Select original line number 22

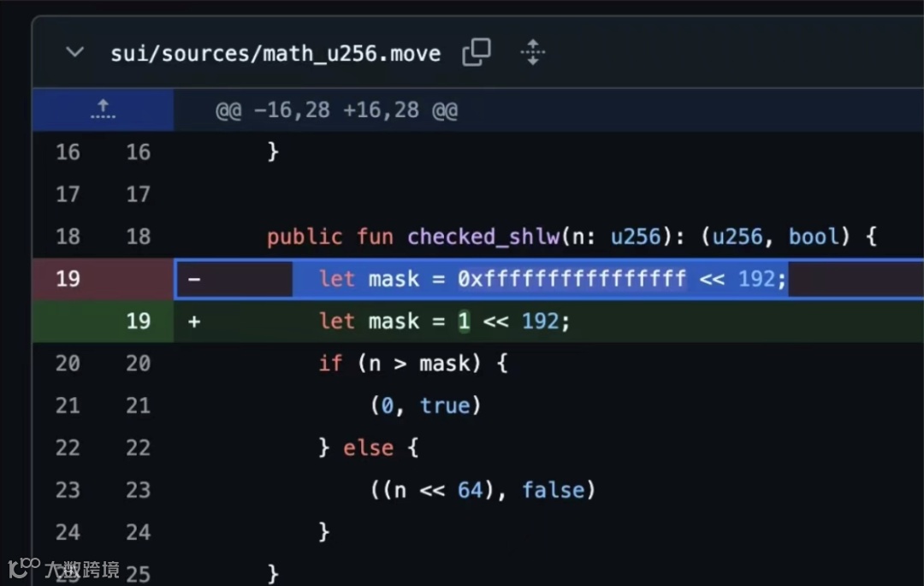68,448
